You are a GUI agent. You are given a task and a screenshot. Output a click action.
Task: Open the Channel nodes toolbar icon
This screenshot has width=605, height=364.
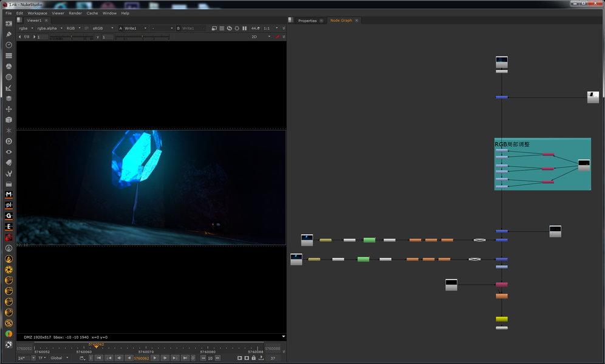coord(9,55)
